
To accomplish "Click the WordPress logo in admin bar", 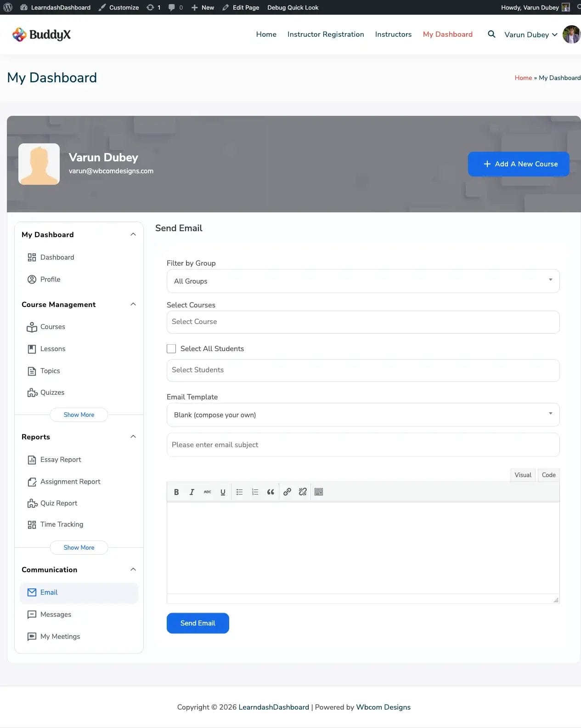I will click(x=8, y=7).
